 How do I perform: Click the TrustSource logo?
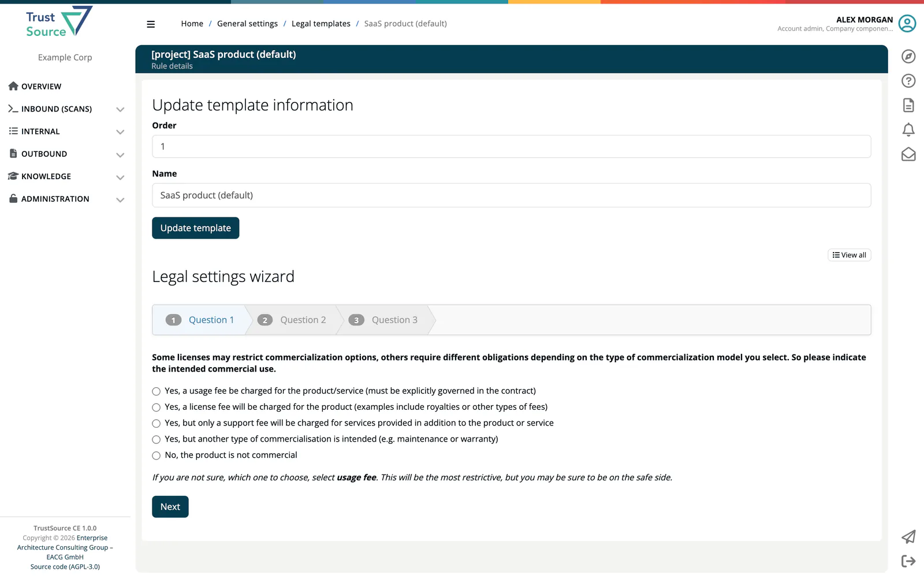coord(59,22)
